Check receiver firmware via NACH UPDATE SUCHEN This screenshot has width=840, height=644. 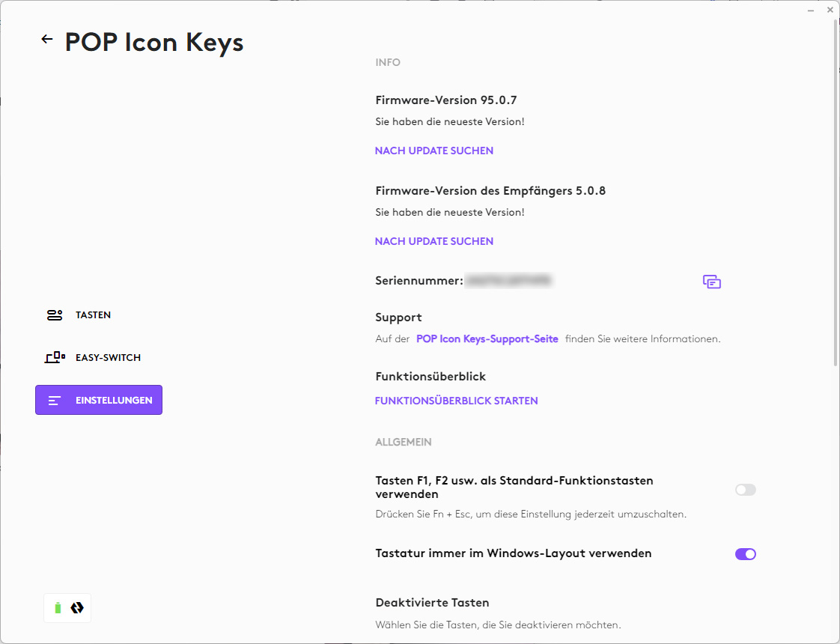434,241
